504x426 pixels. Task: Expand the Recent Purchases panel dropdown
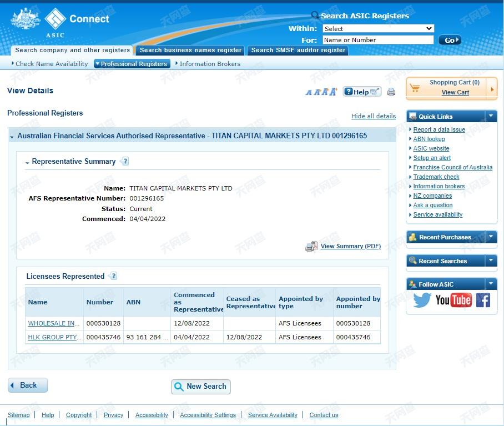point(491,237)
